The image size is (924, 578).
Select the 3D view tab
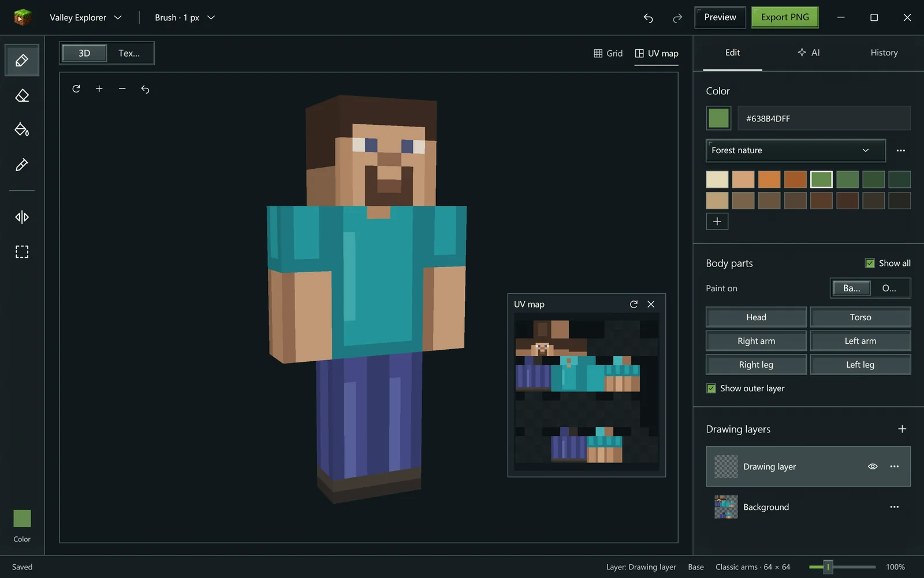point(84,53)
